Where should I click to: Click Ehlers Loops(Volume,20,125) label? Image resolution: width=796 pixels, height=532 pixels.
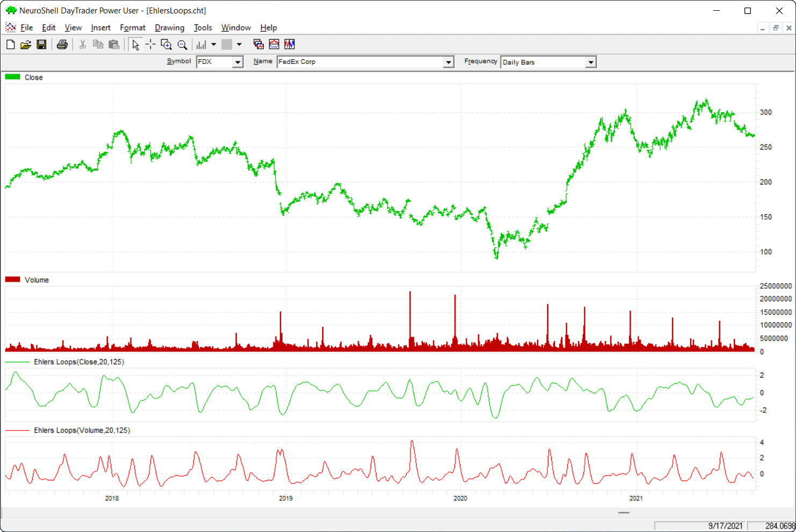pyautogui.click(x=82, y=430)
